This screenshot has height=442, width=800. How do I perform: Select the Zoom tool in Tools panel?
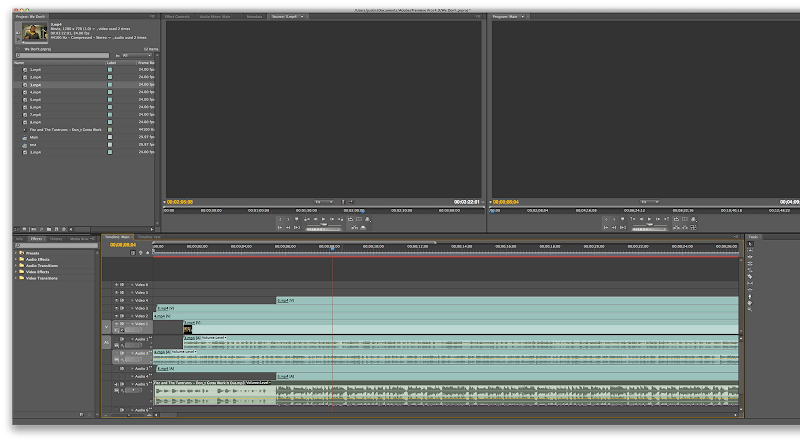pyautogui.click(x=750, y=309)
